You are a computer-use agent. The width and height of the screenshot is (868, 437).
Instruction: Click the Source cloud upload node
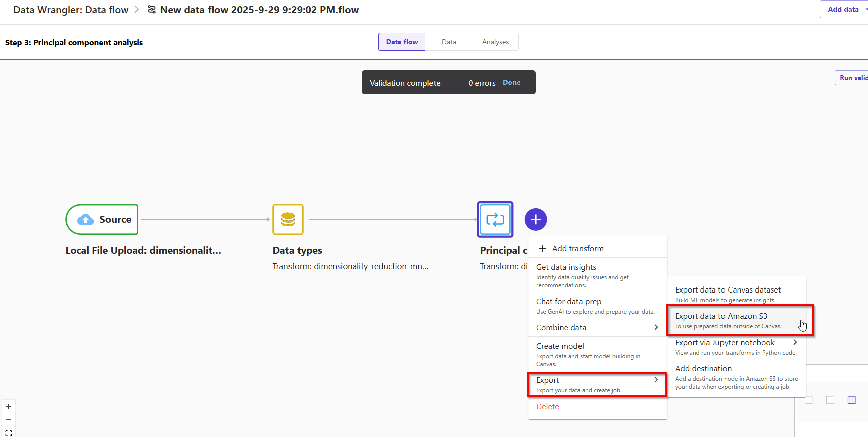point(102,219)
